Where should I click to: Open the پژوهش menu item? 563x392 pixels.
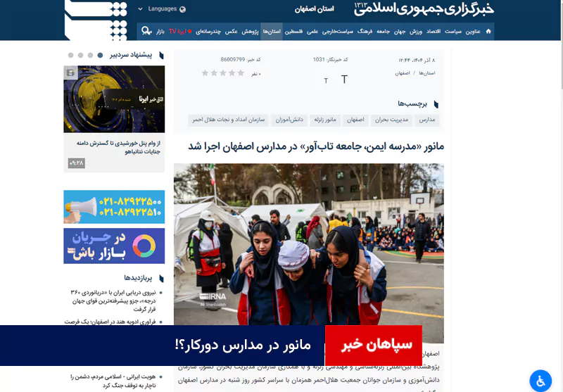tap(250, 32)
